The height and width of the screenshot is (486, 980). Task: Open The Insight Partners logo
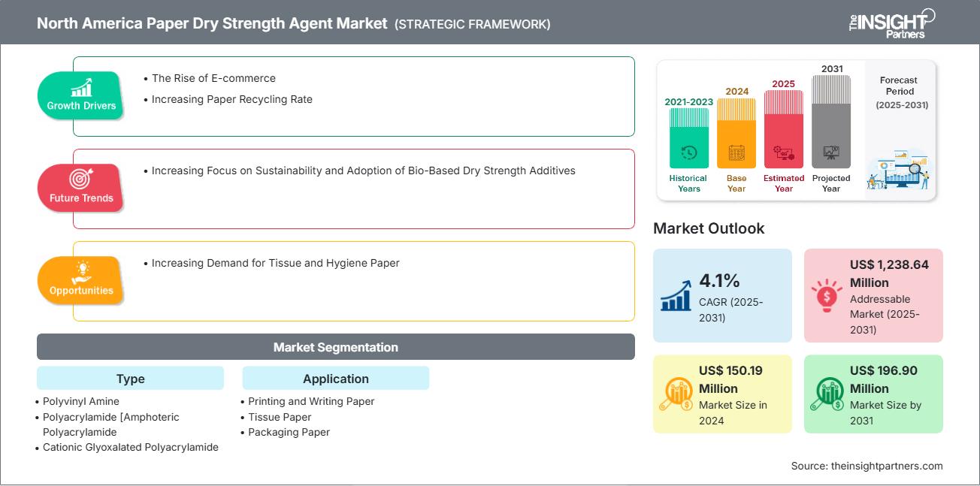pyautogui.click(x=891, y=23)
